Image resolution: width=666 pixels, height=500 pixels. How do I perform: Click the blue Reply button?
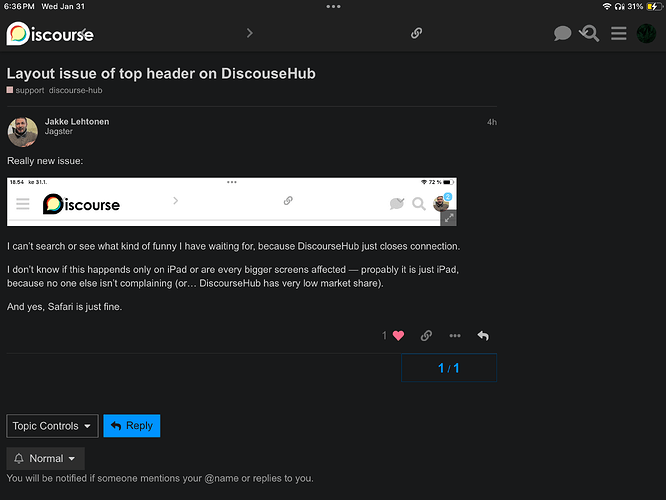point(132,426)
